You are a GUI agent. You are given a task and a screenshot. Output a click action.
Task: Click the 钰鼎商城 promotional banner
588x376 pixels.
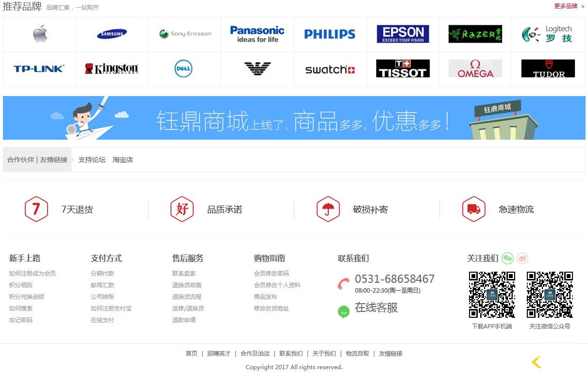[294, 118]
